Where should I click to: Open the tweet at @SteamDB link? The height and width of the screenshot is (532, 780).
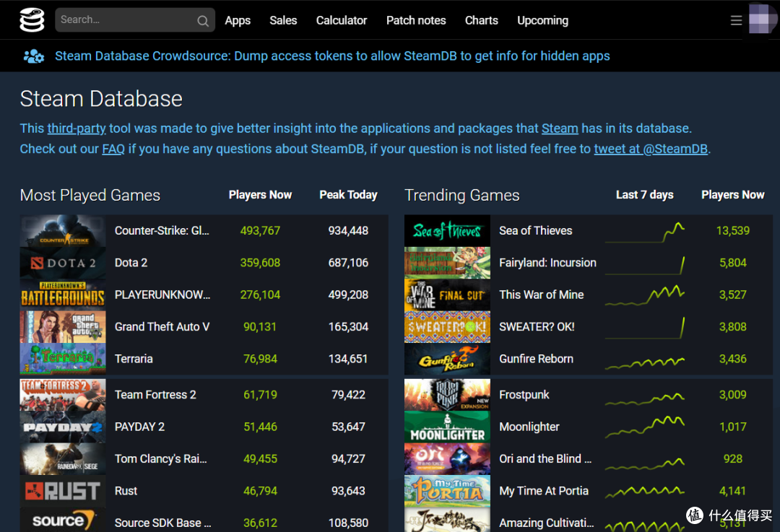(x=650, y=149)
